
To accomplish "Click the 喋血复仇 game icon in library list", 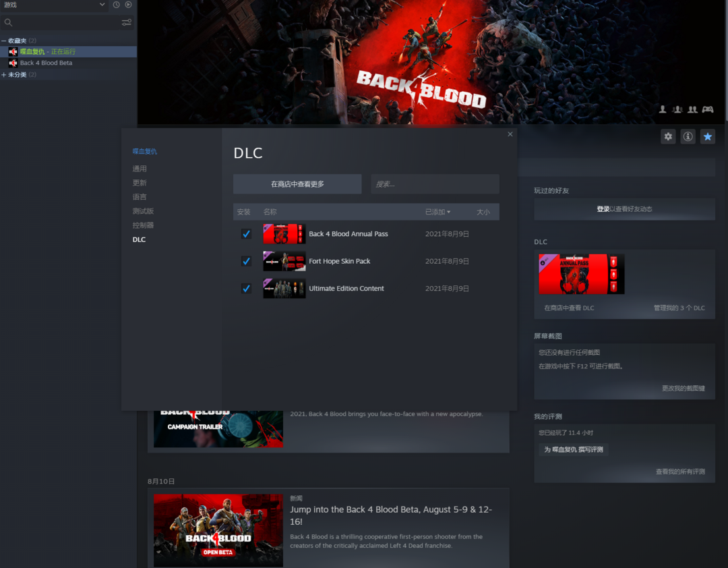I will (13, 51).
